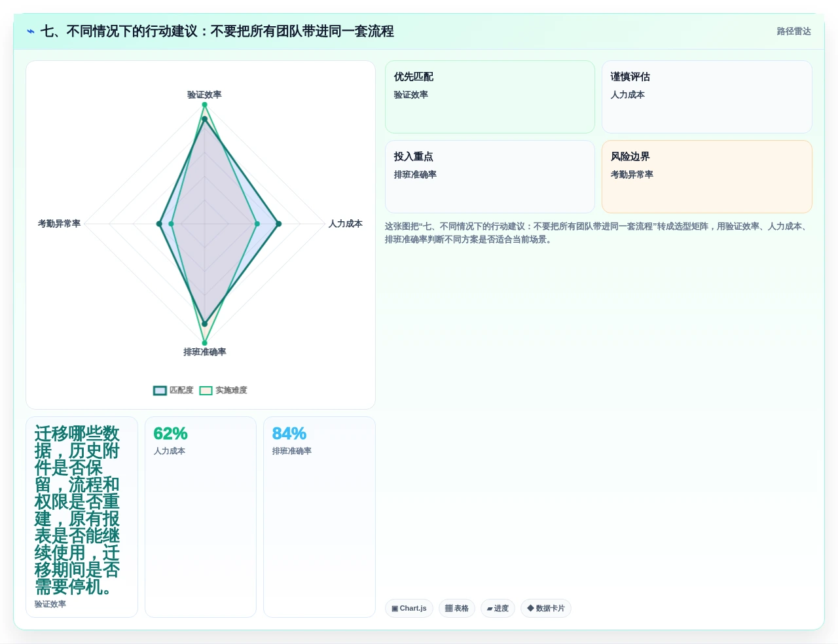This screenshot has height=644, width=838.
Task: Select the top data point on 验证效率 axis
Action: (x=204, y=105)
